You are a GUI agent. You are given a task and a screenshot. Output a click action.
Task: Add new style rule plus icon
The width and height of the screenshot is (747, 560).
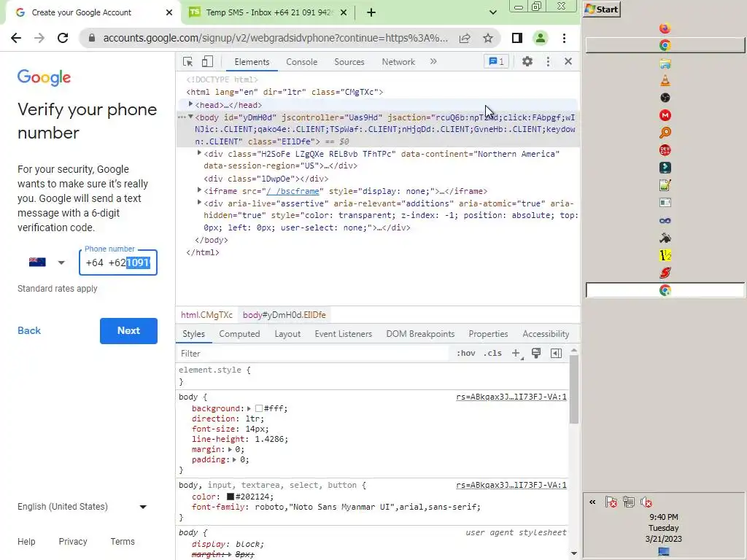(x=516, y=354)
